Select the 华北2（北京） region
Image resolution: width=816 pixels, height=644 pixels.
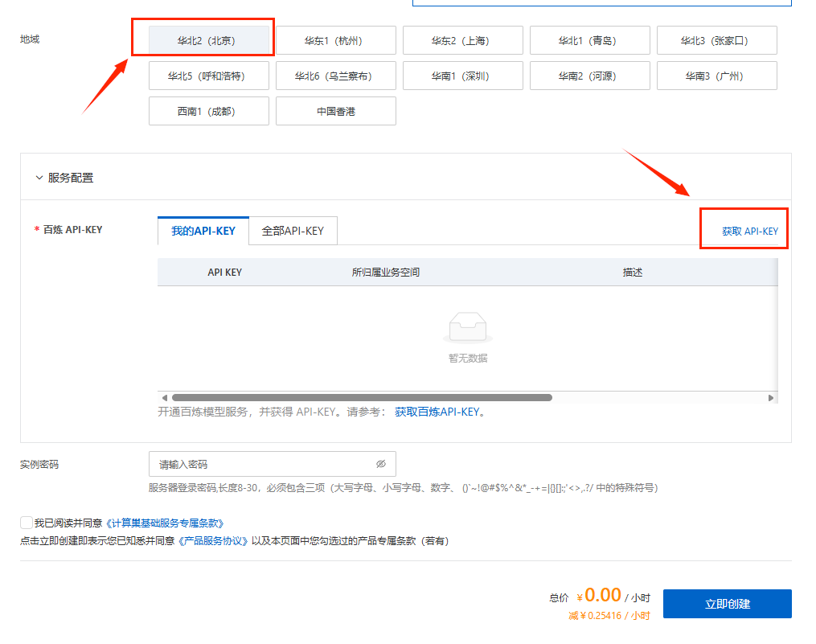pos(208,40)
